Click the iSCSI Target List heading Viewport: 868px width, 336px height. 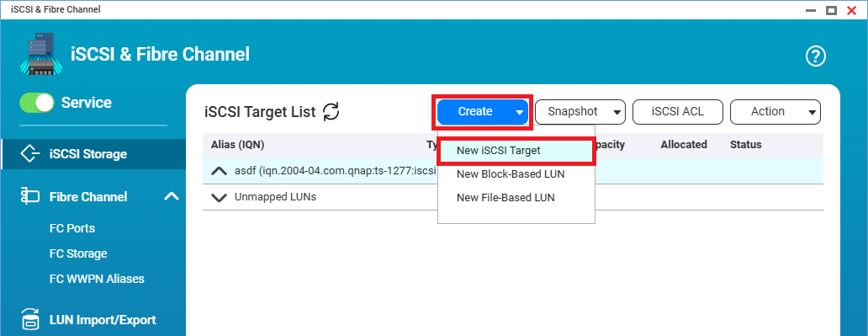[x=260, y=111]
